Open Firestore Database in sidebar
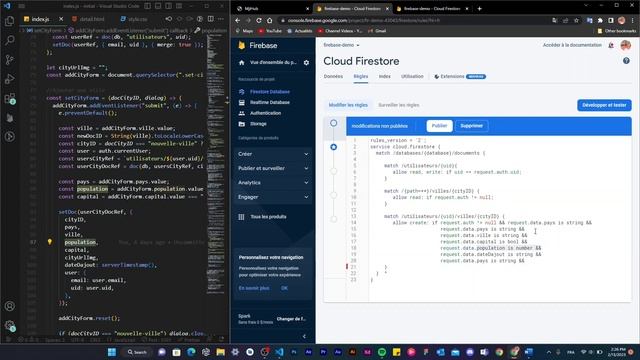The height and width of the screenshot is (360, 640). pyautogui.click(x=270, y=92)
